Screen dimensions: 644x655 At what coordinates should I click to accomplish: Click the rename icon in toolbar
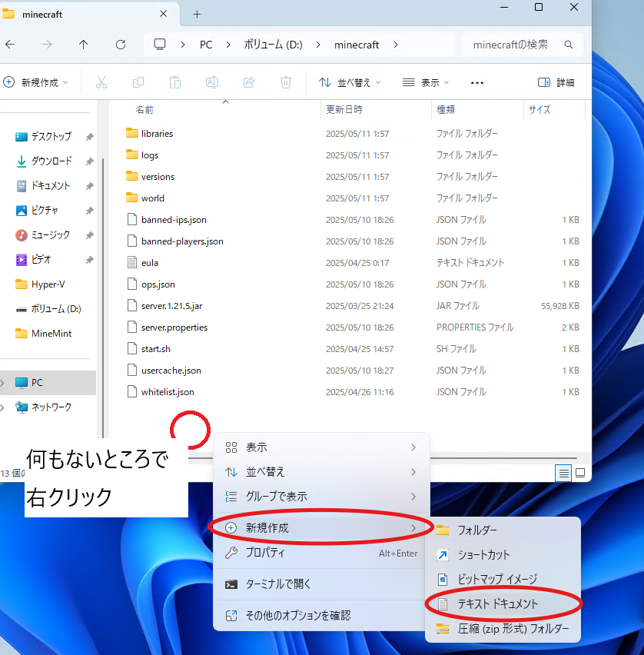coord(212,82)
